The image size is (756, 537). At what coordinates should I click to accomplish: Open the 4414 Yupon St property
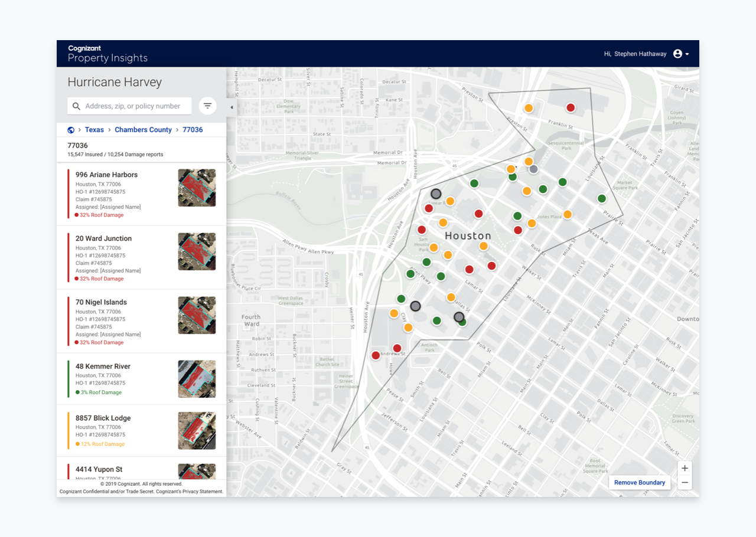141,469
